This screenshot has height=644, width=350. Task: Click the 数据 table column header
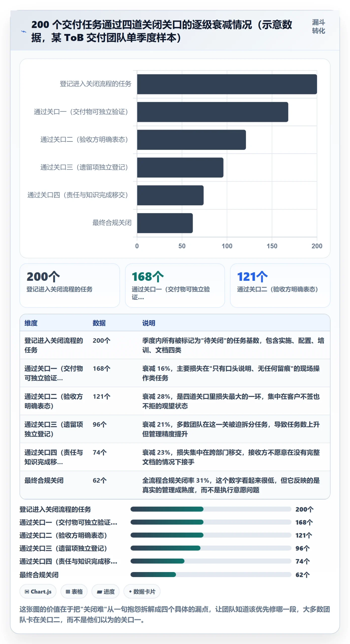point(99,323)
